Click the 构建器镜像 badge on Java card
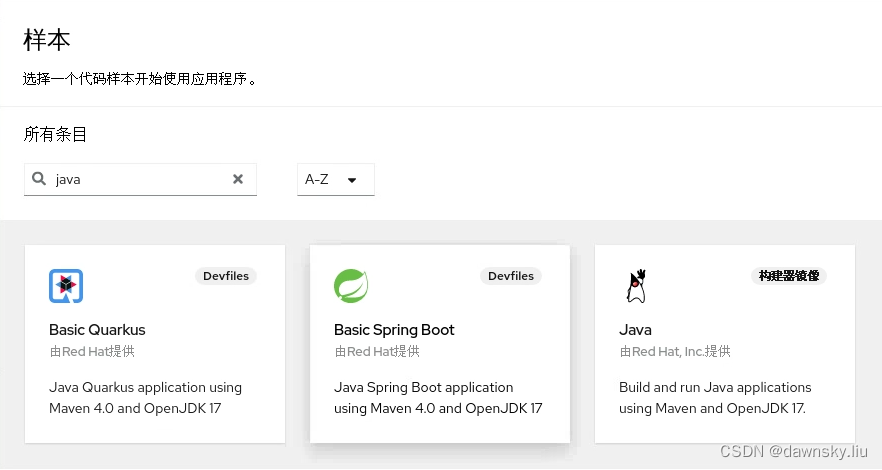This screenshot has width=882, height=470. [x=789, y=276]
